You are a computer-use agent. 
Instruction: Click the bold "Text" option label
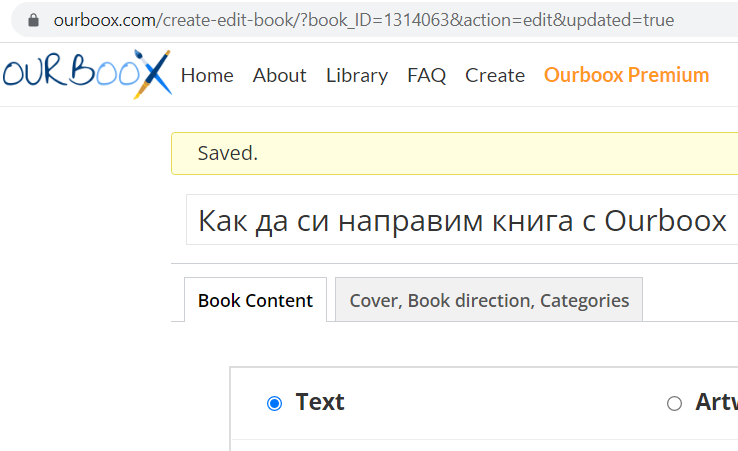pyautogui.click(x=320, y=402)
